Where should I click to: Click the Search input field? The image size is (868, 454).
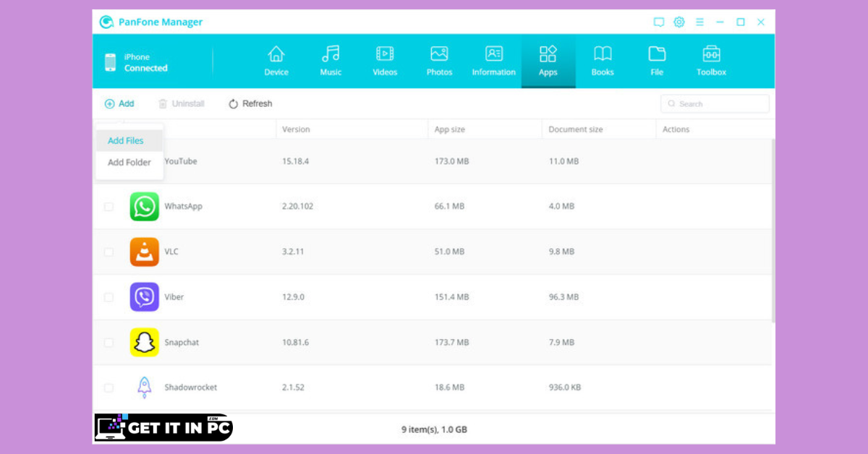point(715,104)
